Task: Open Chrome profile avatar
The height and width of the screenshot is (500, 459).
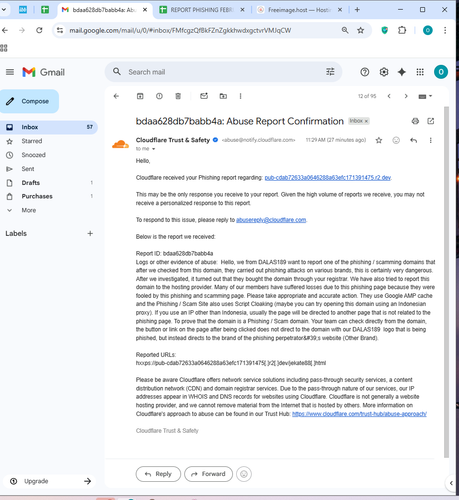Action: (428, 31)
